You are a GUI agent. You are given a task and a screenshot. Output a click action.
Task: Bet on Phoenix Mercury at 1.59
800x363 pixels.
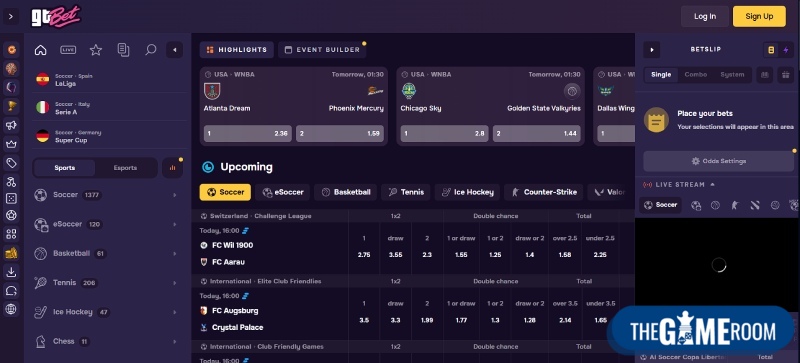tap(340, 134)
